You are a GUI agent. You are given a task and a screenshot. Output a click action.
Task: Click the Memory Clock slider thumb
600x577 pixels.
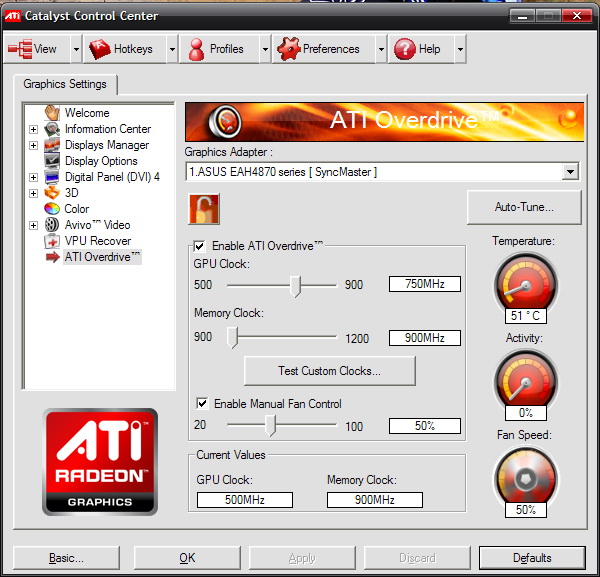[233, 337]
